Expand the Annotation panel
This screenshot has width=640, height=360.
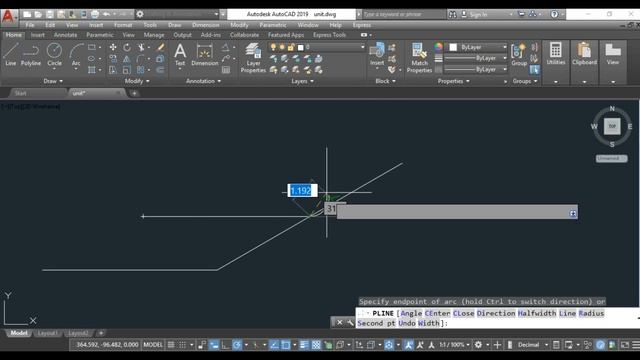[x=203, y=81]
